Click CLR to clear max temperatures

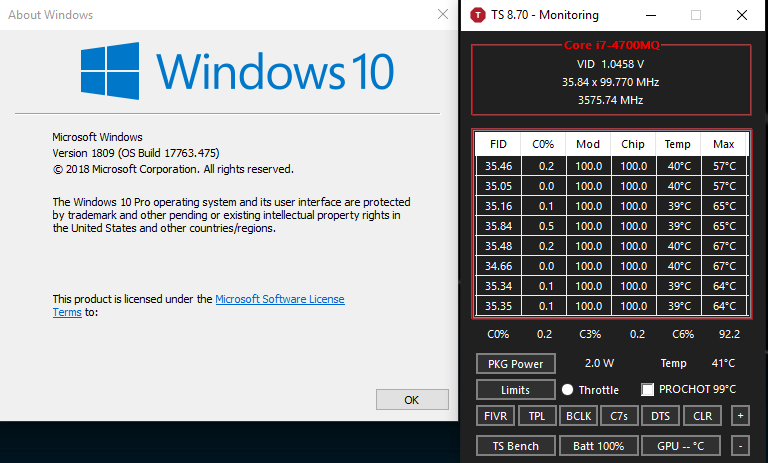(x=702, y=416)
